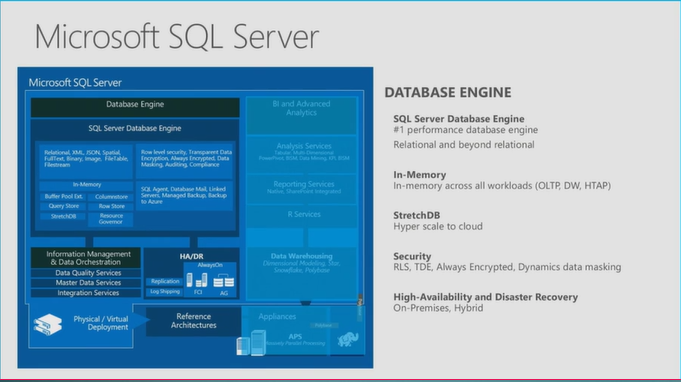Viewport: 681px width, 382px height.
Task: Click the 'AlwaysOn' label
Action: pos(210,265)
